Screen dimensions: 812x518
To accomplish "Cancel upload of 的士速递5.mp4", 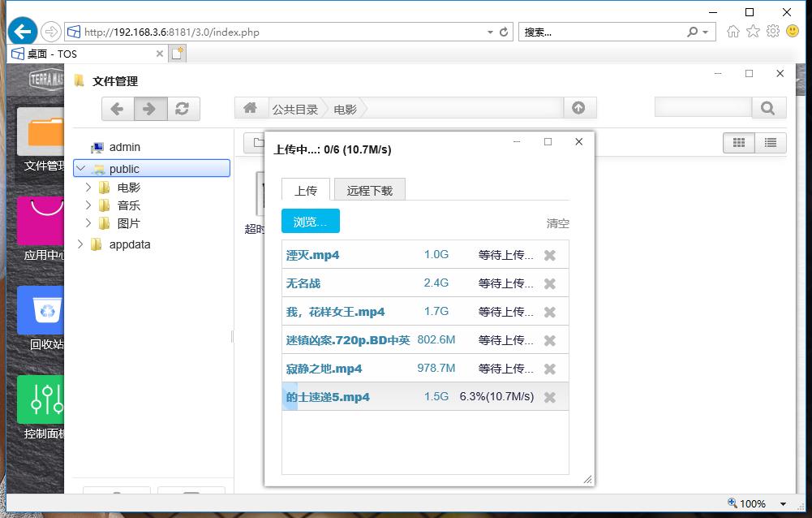I will point(549,397).
